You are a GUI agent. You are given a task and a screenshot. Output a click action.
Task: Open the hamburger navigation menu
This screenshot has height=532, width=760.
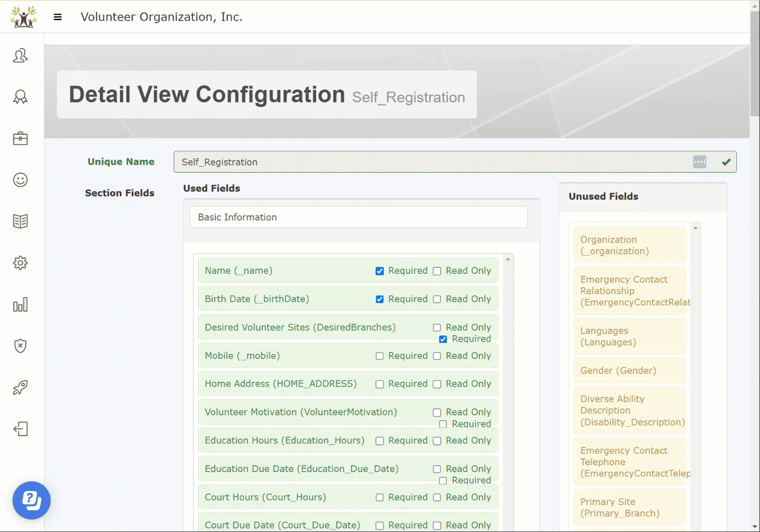[58, 16]
